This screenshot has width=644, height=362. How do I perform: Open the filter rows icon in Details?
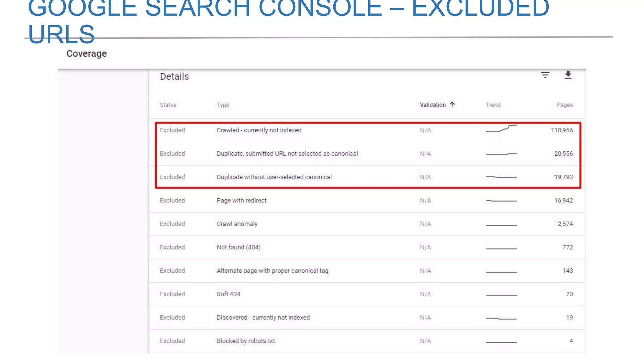tap(545, 75)
